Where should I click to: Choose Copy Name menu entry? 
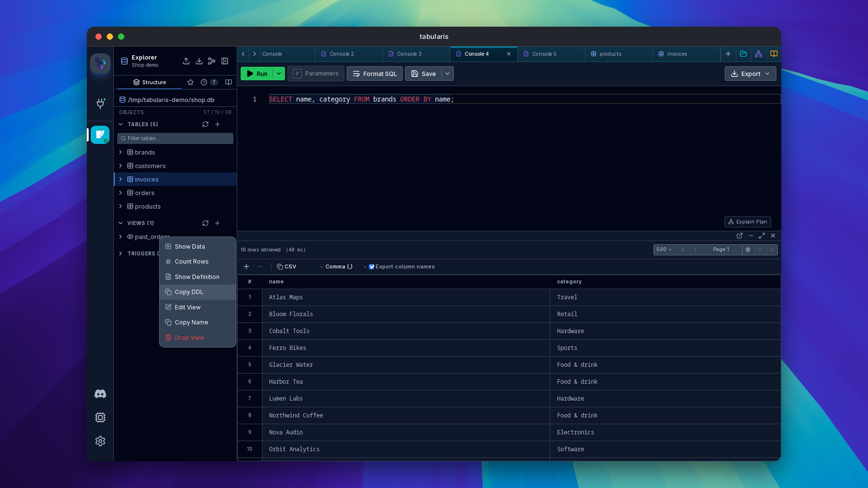pos(198,322)
